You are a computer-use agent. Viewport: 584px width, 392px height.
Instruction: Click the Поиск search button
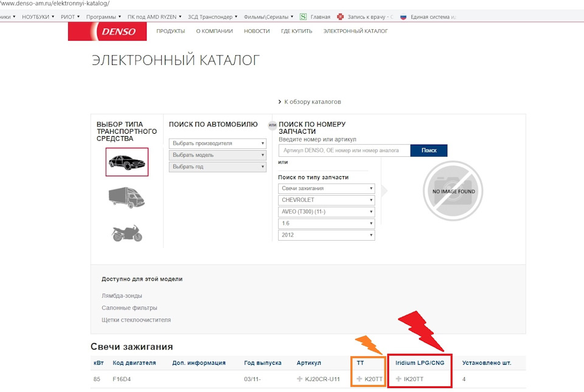pyautogui.click(x=429, y=150)
